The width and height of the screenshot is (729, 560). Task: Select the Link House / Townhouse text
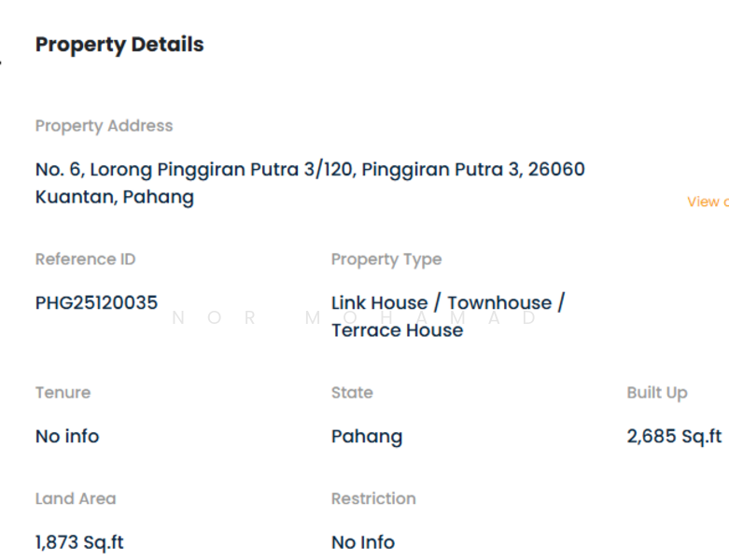coord(447,303)
